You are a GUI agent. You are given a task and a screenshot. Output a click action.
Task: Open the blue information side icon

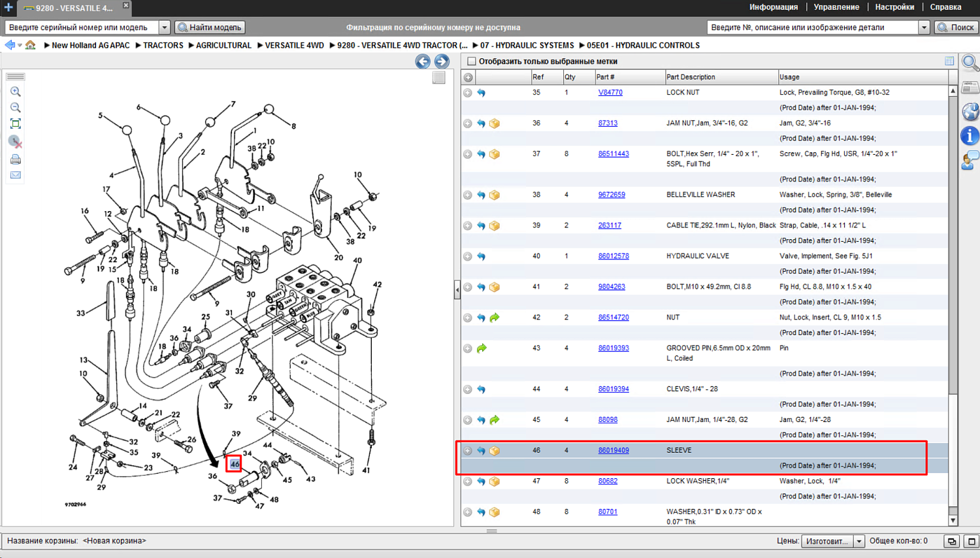pos(970,136)
